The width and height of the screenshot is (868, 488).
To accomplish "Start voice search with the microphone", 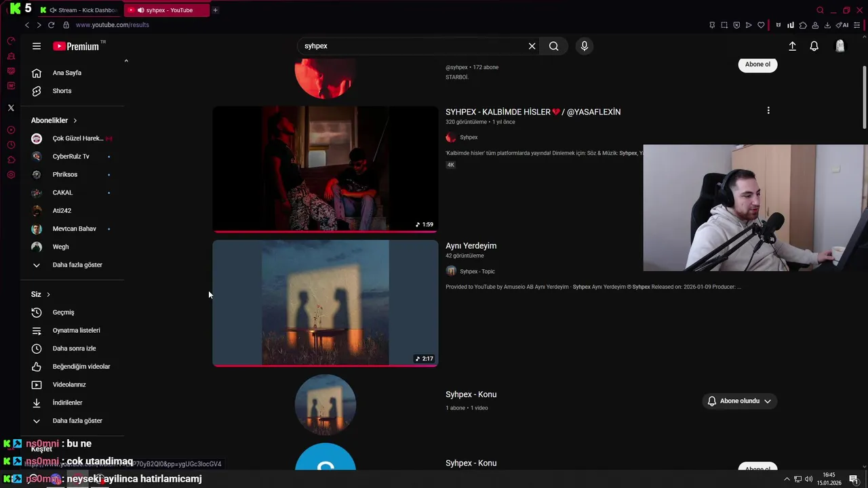I will coord(585,46).
